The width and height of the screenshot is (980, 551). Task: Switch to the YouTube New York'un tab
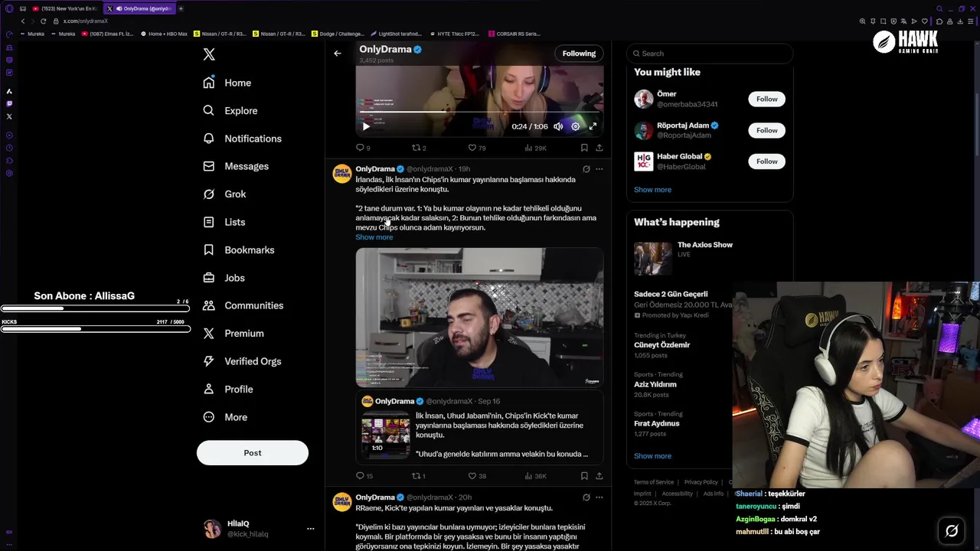click(64, 8)
